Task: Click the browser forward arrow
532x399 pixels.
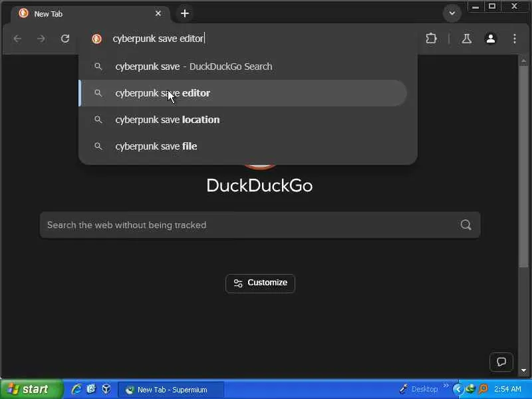Action: 41,39
